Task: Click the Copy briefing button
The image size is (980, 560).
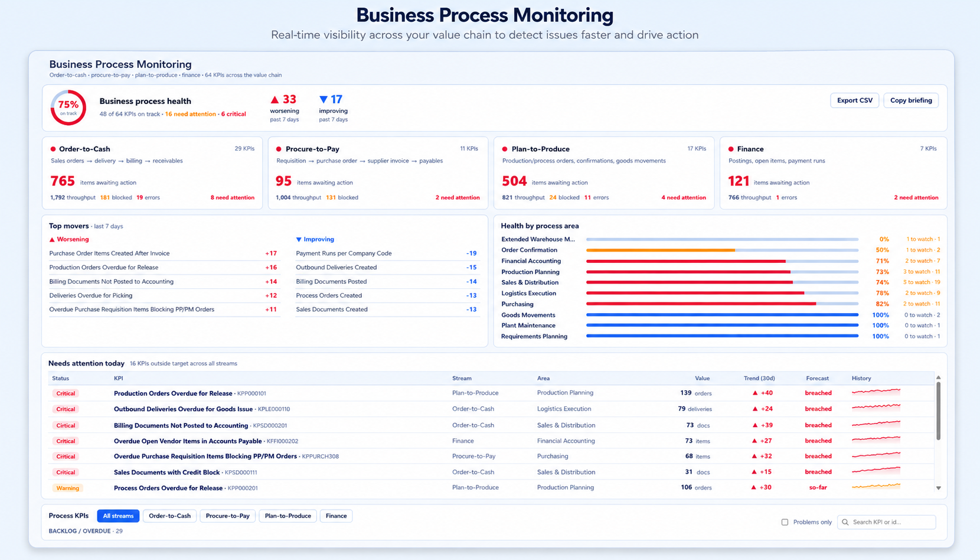Action: (911, 100)
